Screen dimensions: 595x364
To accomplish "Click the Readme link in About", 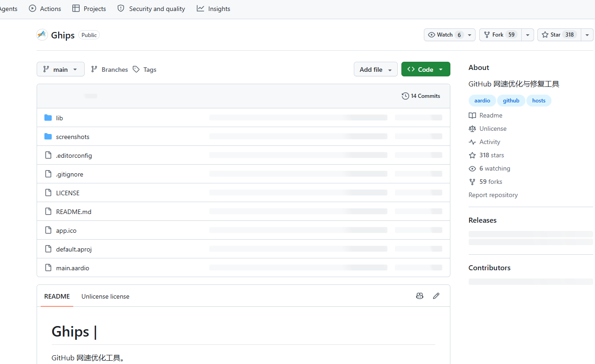I will point(491,116).
